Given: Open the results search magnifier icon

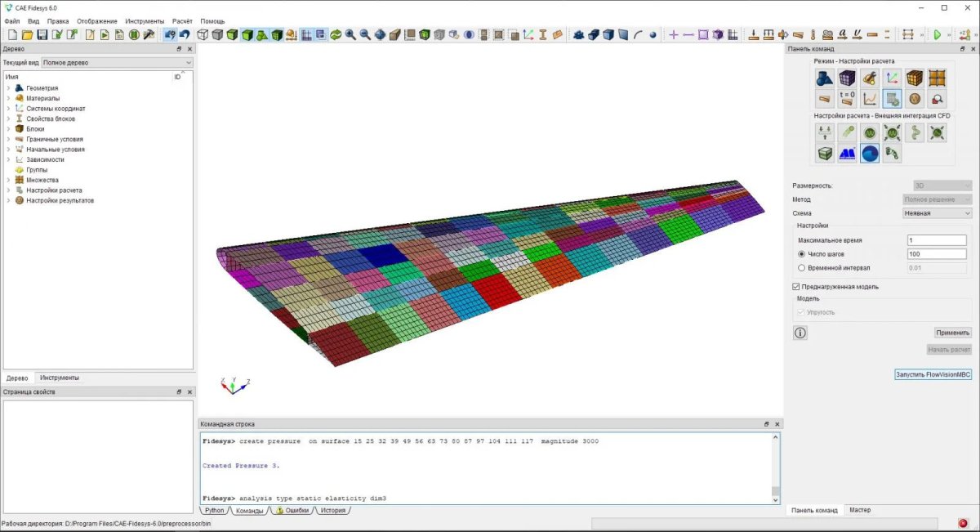Looking at the screenshot, I should pyautogui.click(x=938, y=99).
